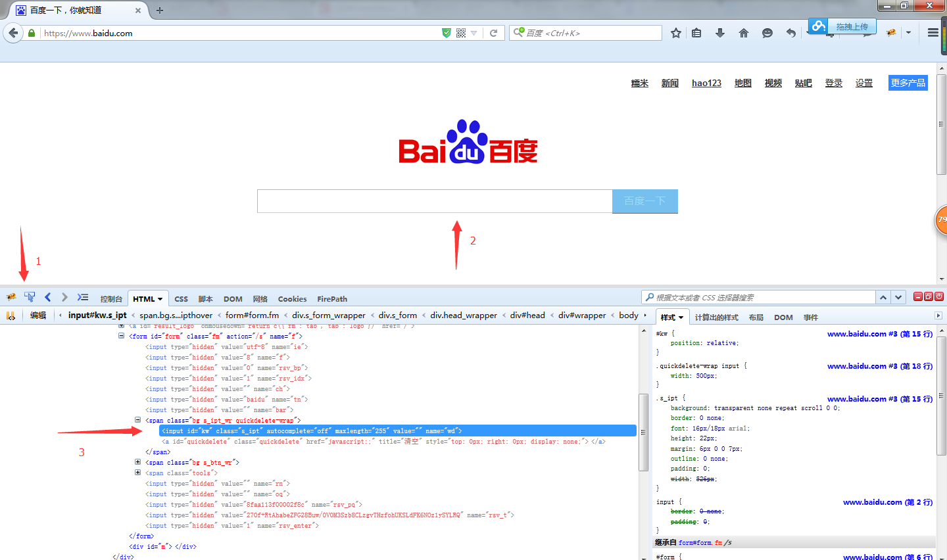
Task: Collapse the span bg s_ipt_wr node
Action: (138, 420)
